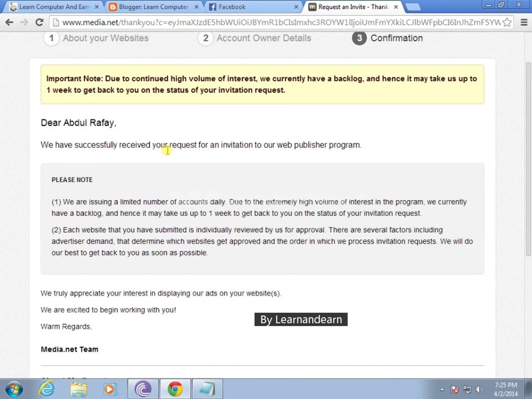Open the network tray icon
This screenshot has width=532, height=399.
click(x=467, y=389)
